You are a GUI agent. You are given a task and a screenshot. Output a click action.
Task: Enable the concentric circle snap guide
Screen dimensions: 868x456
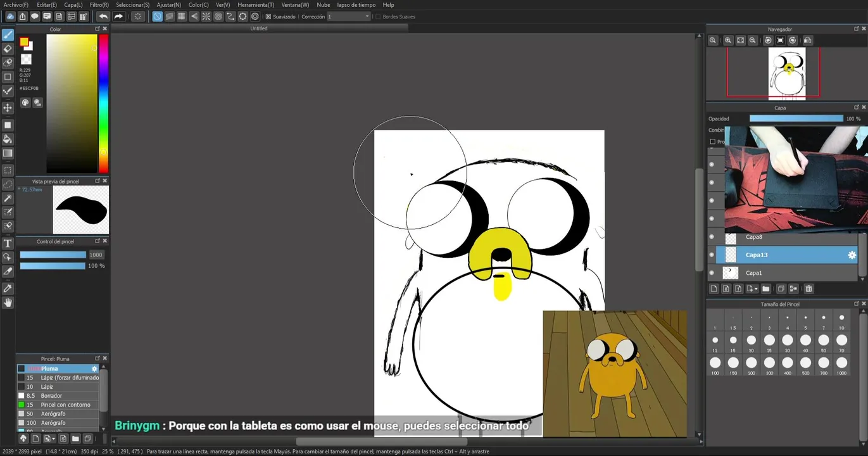pos(218,16)
